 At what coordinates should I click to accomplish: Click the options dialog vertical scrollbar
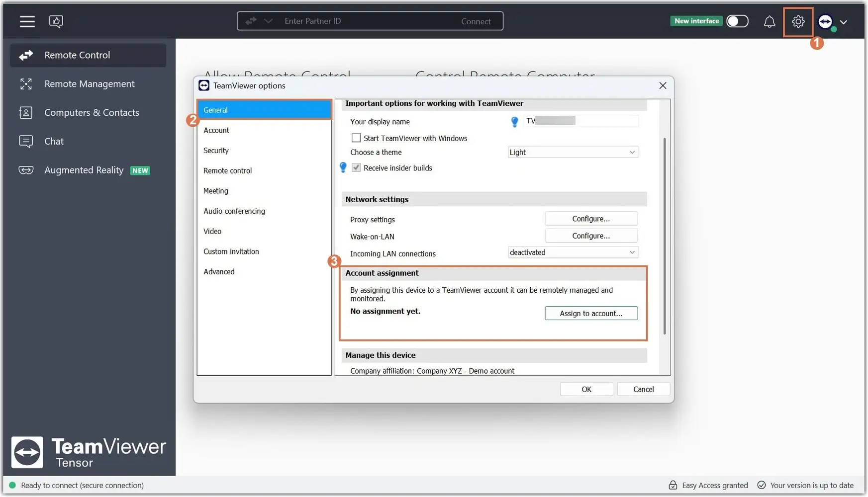[x=665, y=236]
